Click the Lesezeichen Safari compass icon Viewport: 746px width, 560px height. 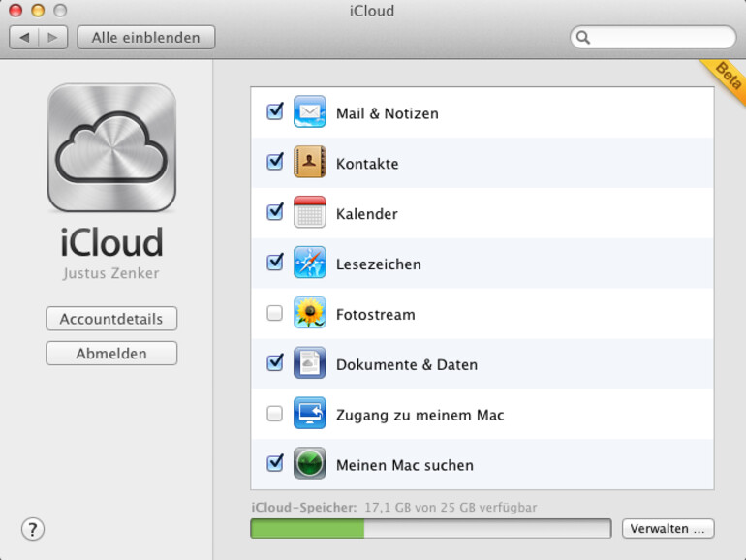coord(310,263)
